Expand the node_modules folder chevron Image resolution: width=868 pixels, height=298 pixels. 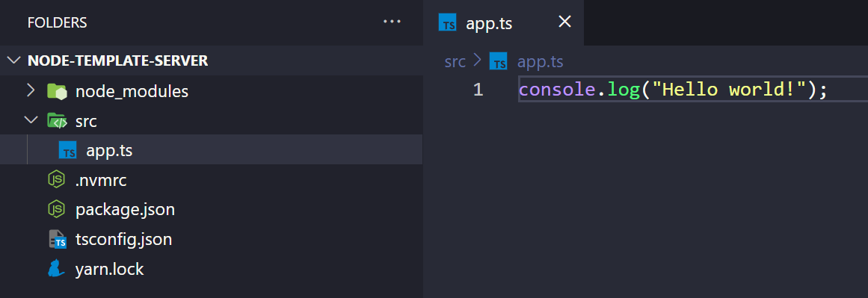pyautogui.click(x=31, y=90)
